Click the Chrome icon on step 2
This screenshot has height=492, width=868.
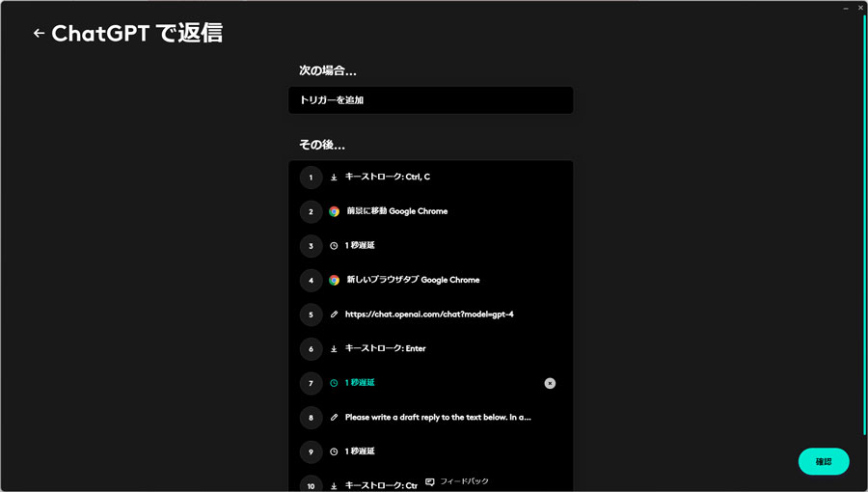coord(334,211)
